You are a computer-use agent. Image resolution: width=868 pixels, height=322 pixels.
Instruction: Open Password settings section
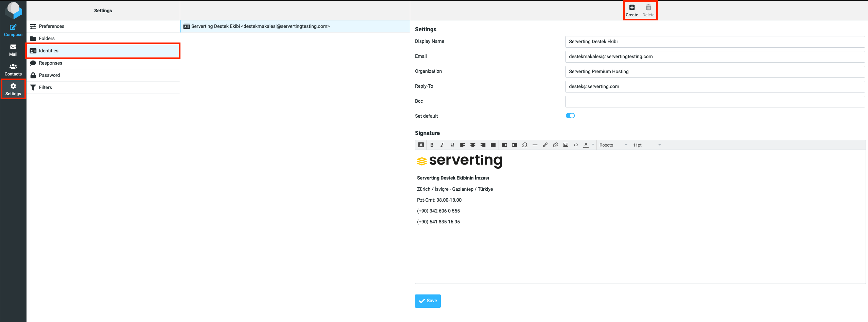click(x=103, y=75)
